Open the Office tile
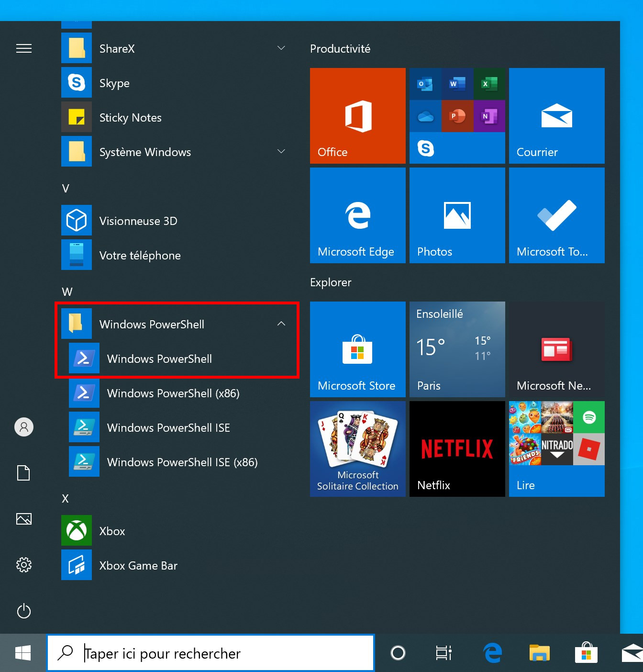Screen dimensions: 643x672 [x=358, y=116]
